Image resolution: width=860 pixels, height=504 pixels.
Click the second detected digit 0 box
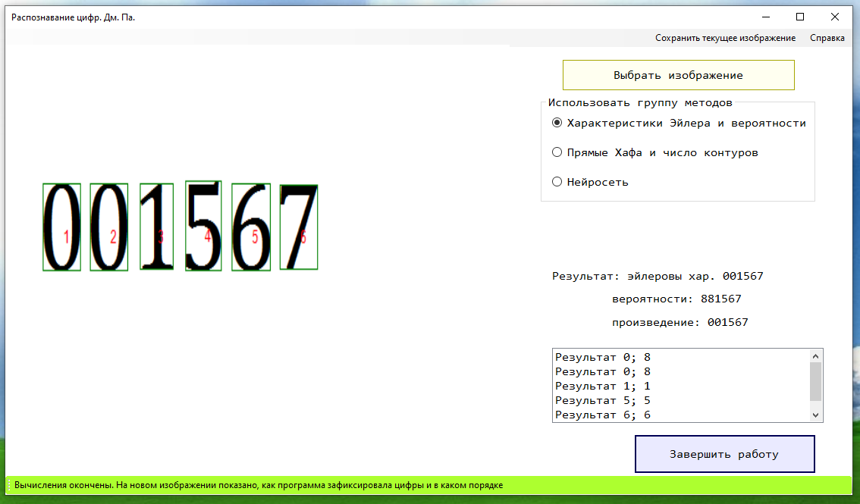tap(108, 227)
